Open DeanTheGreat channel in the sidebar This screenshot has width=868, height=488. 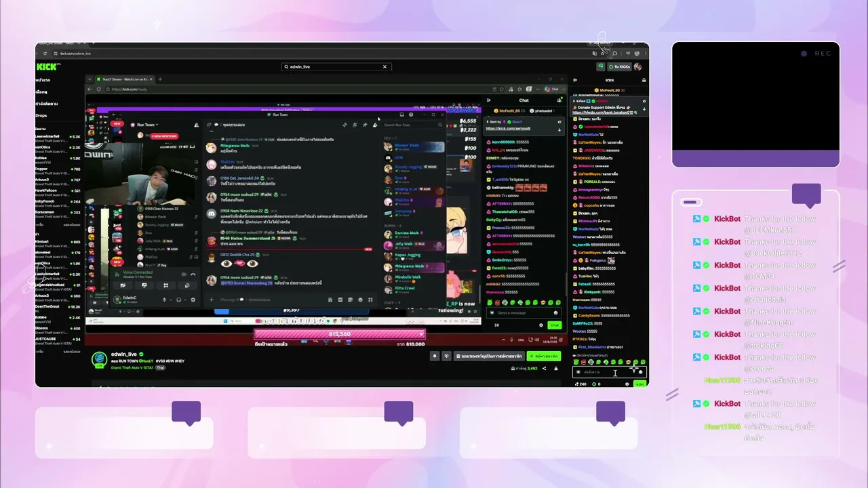[58, 308]
